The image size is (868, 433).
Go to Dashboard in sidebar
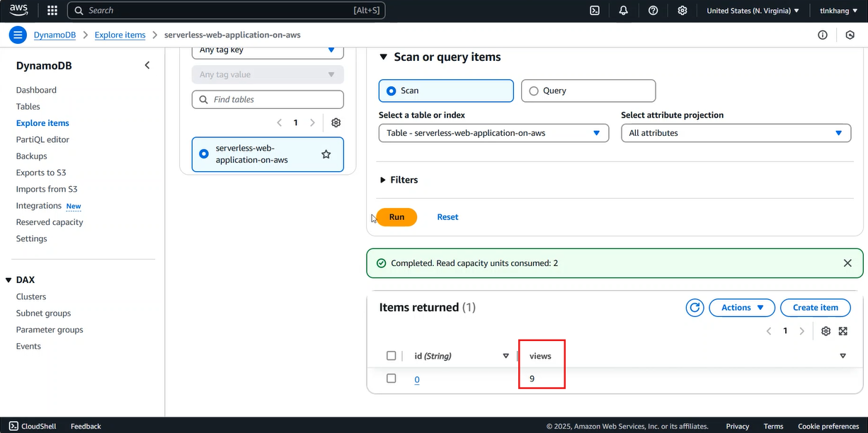click(36, 90)
